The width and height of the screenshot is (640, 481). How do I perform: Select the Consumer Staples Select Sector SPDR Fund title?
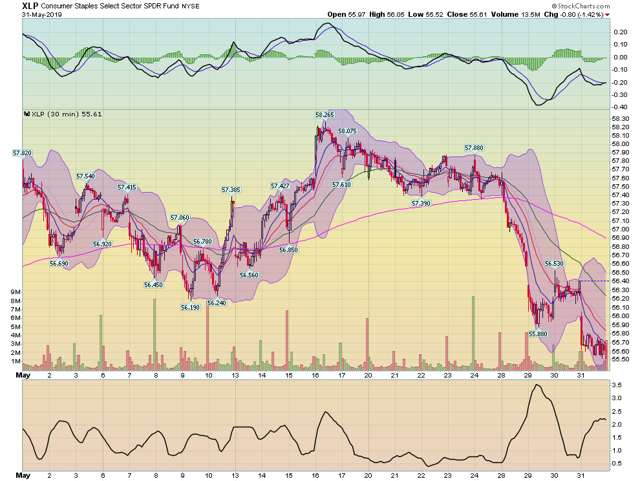(x=110, y=6)
